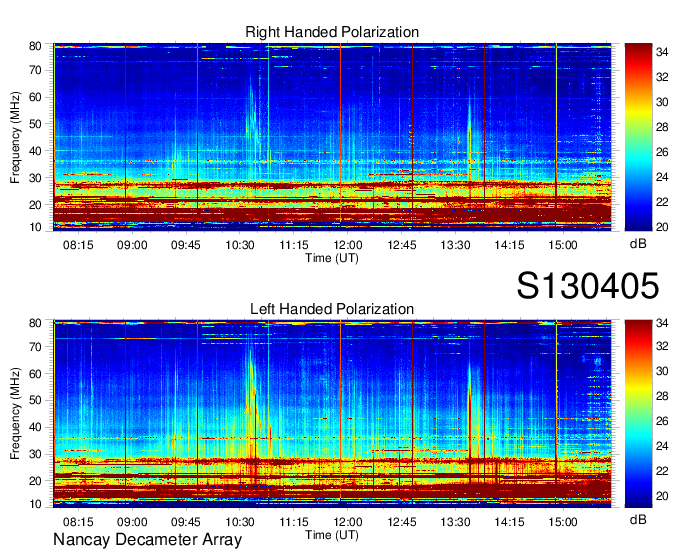Click the Left Handed plot's color bar
680x552 pixels.
638,414
